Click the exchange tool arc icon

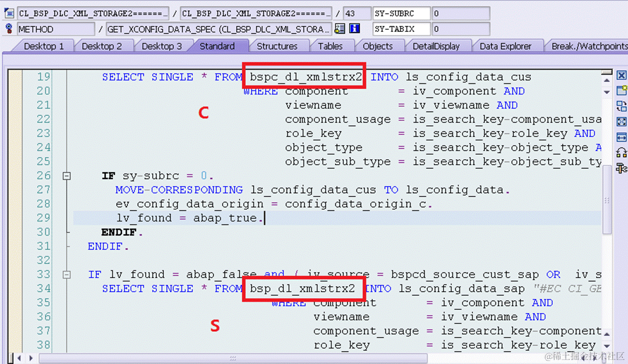(x=621, y=153)
